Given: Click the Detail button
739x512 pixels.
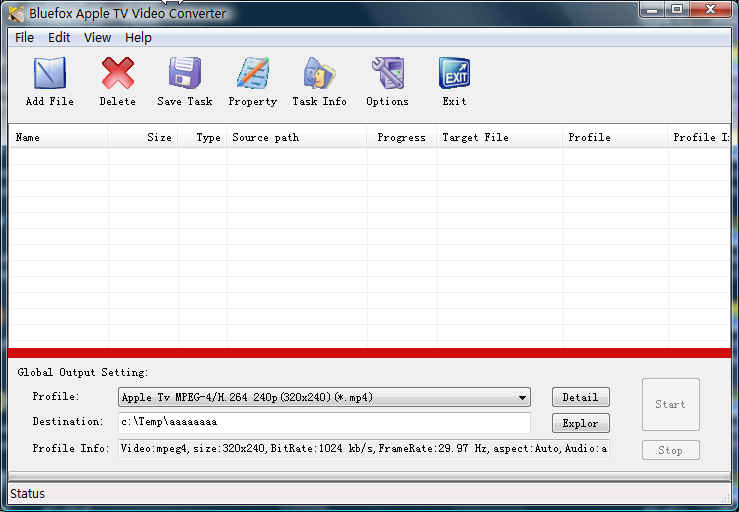Looking at the screenshot, I should pyautogui.click(x=581, y=397).
